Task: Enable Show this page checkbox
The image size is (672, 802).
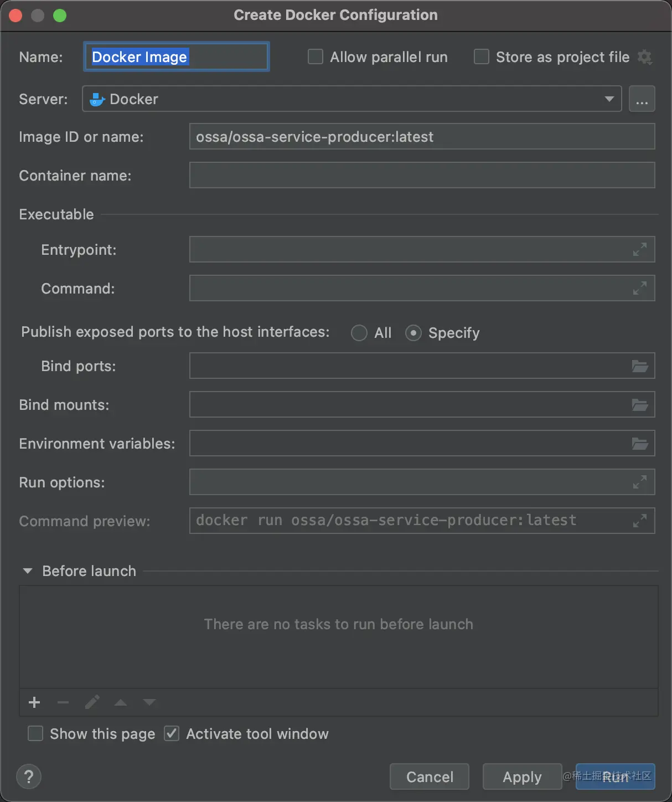Action: (35, 734)
